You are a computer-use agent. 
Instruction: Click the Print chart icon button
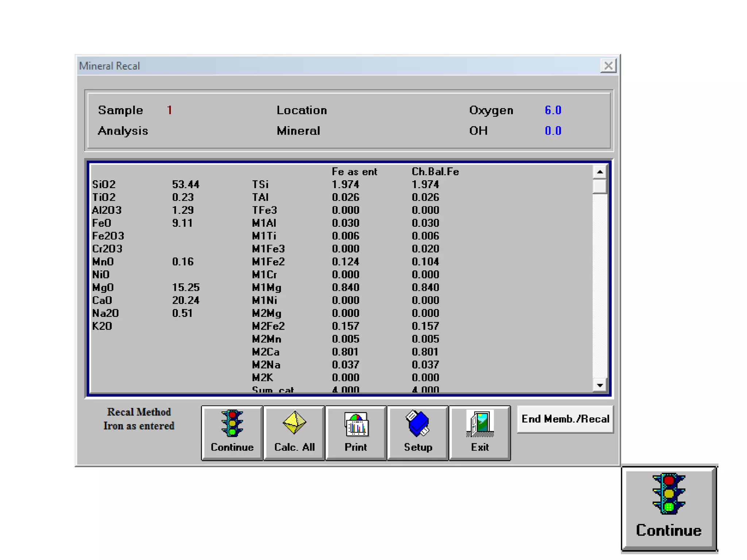click(356, 433)
